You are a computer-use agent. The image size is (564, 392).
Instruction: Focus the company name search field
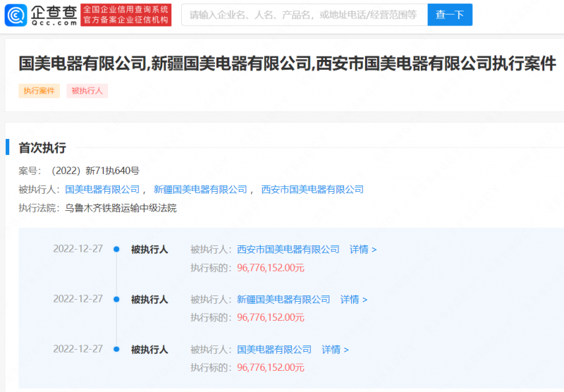click(305, 15)
